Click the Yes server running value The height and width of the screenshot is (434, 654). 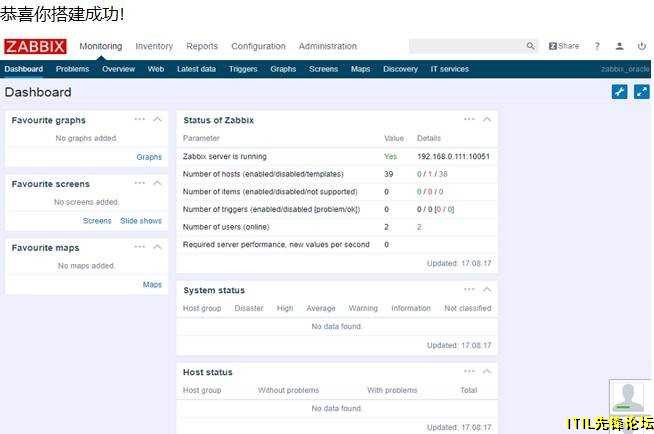pyautogui.click(x=390, y=157)
